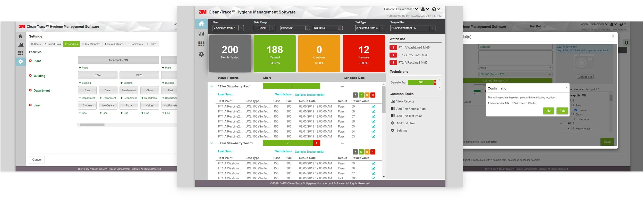Open calendar picker for start date 02/06/2019
Viewport: 644px width, 197px height.
click(307, 28)
